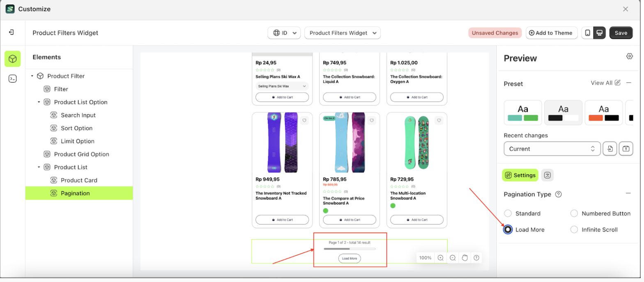Choose Numbered Button pagination type

[x=574, y=213]
